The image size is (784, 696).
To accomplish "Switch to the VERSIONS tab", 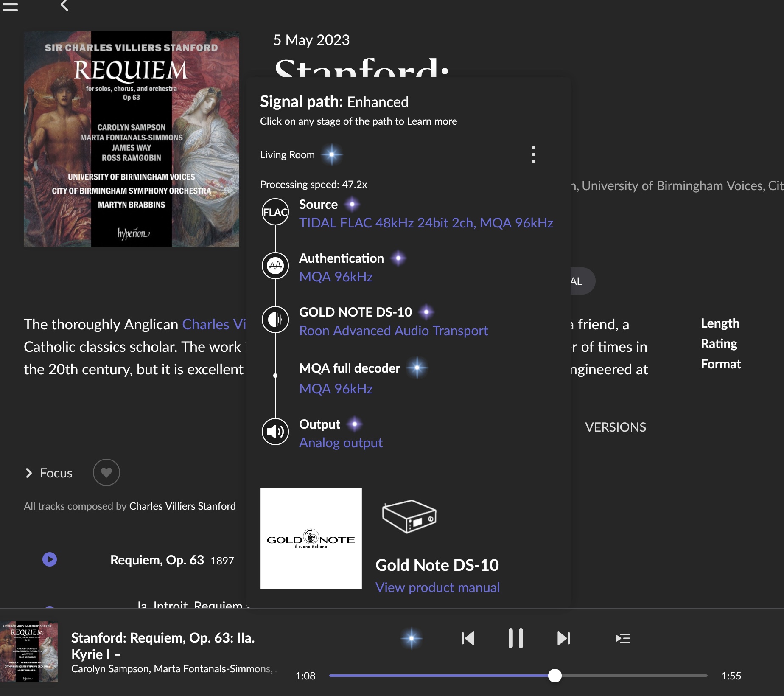I will [x=616, y=427].
